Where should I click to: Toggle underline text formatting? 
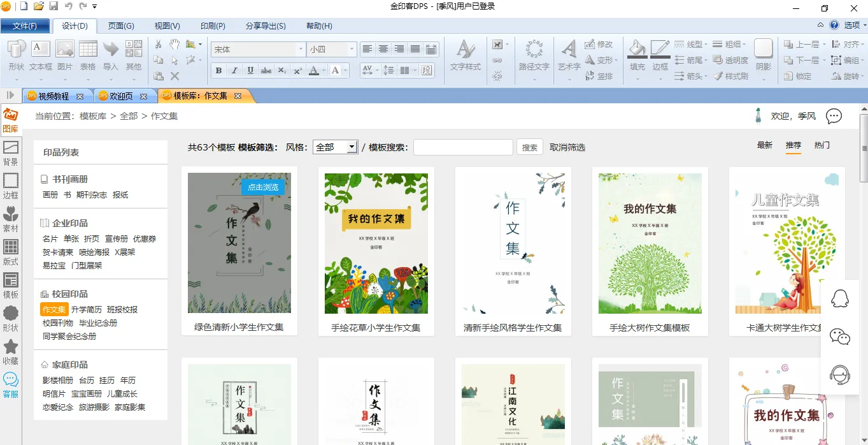(x=250, y=71)
